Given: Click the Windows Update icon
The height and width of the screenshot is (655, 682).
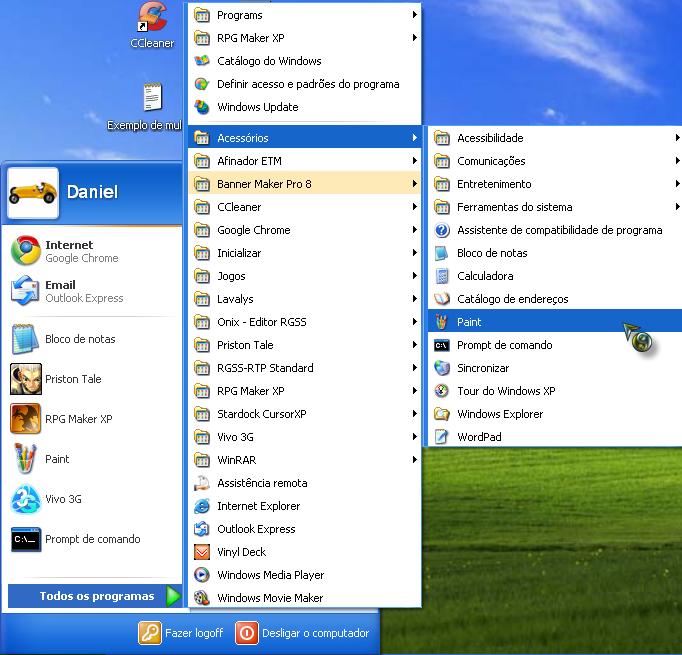Looking at the screenshot, I should pos(202,107).
